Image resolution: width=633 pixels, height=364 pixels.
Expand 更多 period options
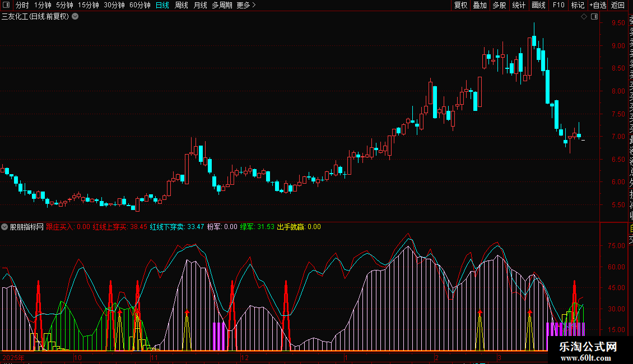[246, 5]
